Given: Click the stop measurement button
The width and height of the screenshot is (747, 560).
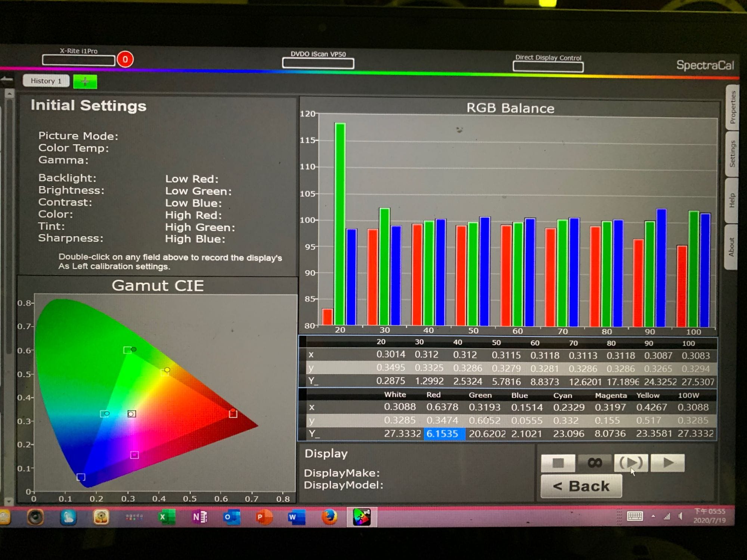Looking at the screenshot, I should tap(558, 463).
